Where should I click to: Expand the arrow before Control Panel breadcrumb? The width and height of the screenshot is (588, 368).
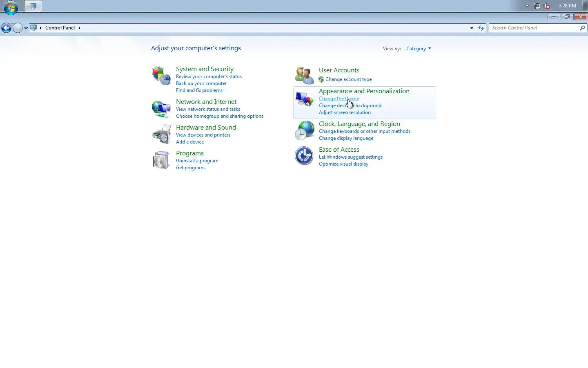pos(41,28)
